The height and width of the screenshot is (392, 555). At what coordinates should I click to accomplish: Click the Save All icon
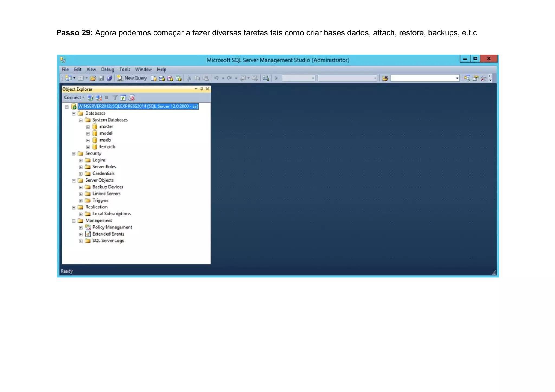[x=109, y=78]
